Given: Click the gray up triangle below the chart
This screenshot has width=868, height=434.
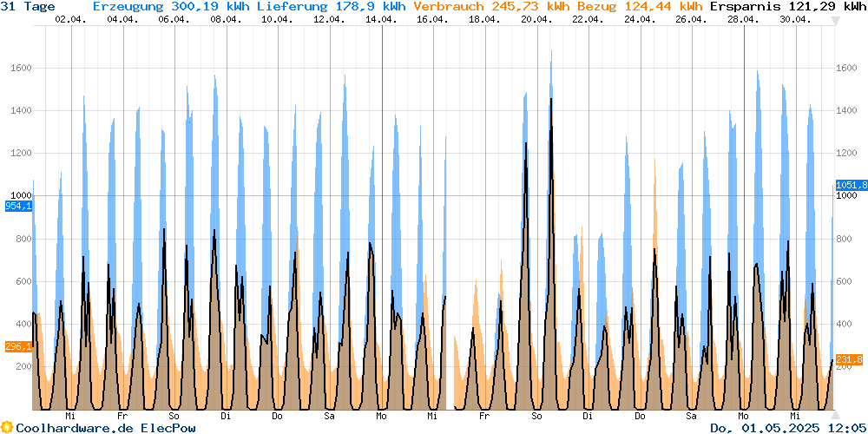Looking at the screenshot, I should click(x=835, y=415).
